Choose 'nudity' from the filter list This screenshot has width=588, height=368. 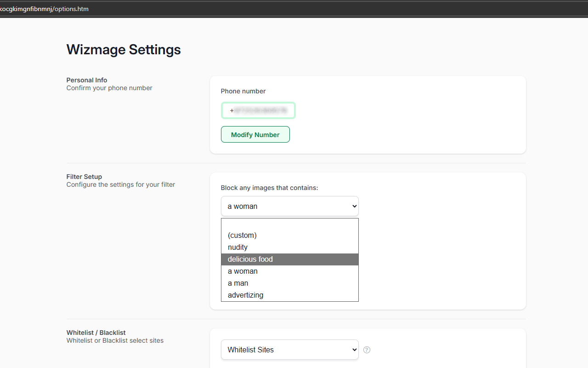pos(290,247)
